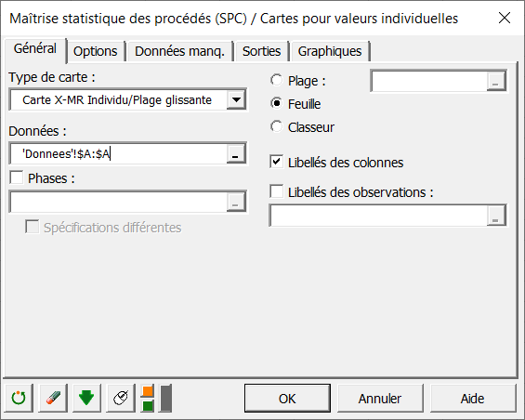Open the Type de carte dropdown arrow

[236, 99]
